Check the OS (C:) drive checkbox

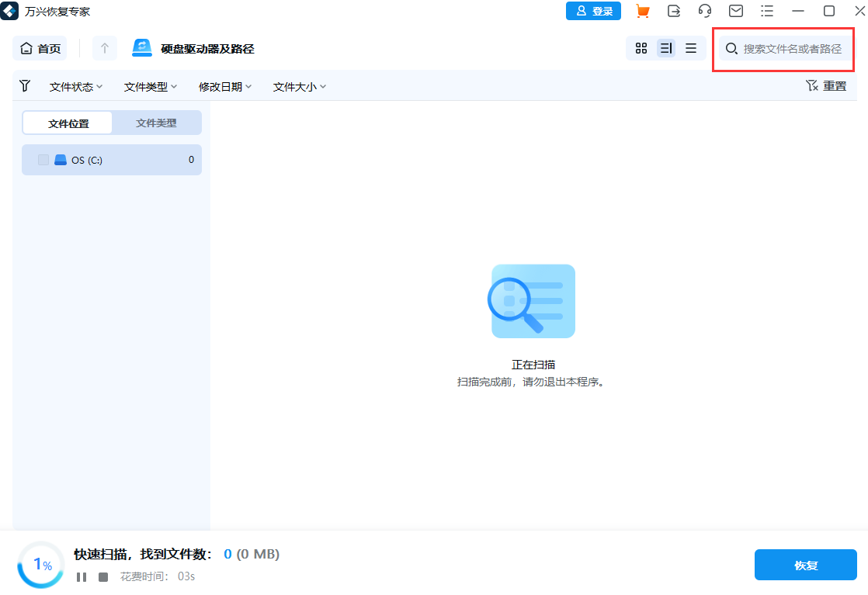tap(43, 160)
